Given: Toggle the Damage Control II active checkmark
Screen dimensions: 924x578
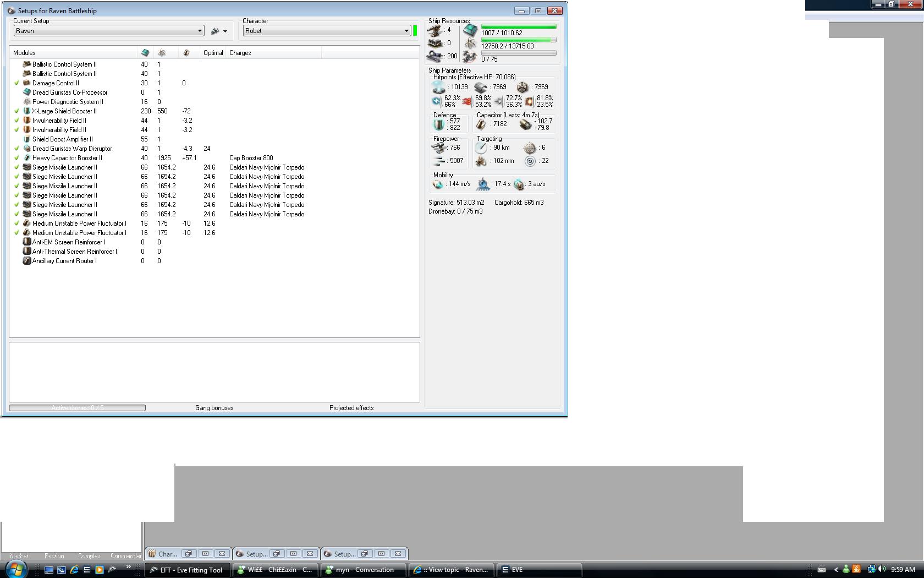Looking at the screenshot, I should (x=16, y=83).
